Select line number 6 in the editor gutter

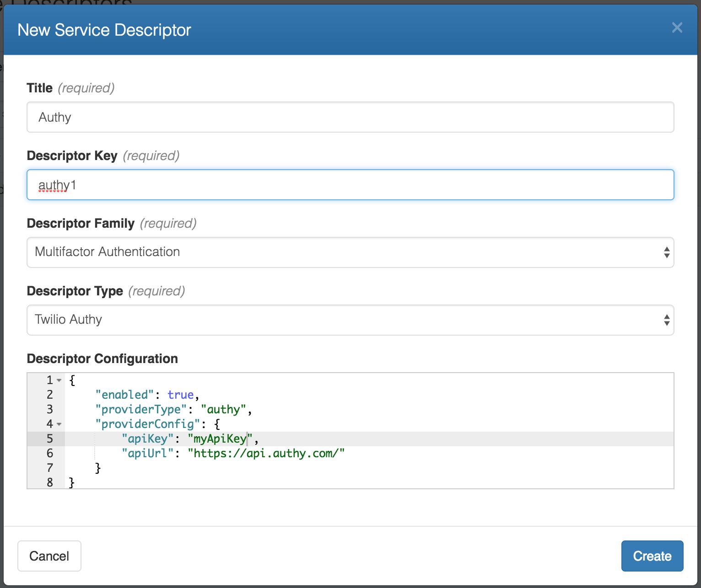point(50,454)
